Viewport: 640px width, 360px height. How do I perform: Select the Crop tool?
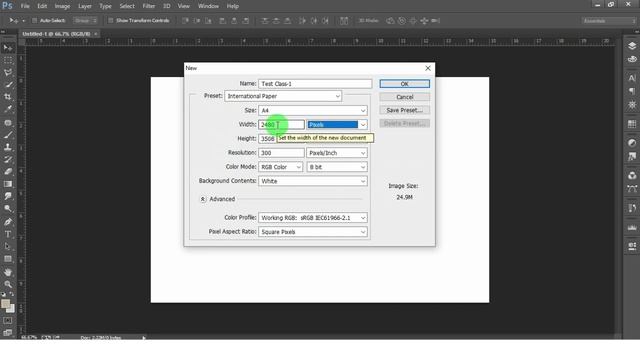(x=8, y=97)
